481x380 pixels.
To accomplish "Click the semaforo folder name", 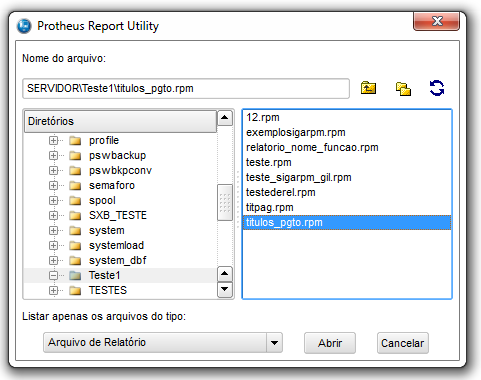I will (112, 186).
